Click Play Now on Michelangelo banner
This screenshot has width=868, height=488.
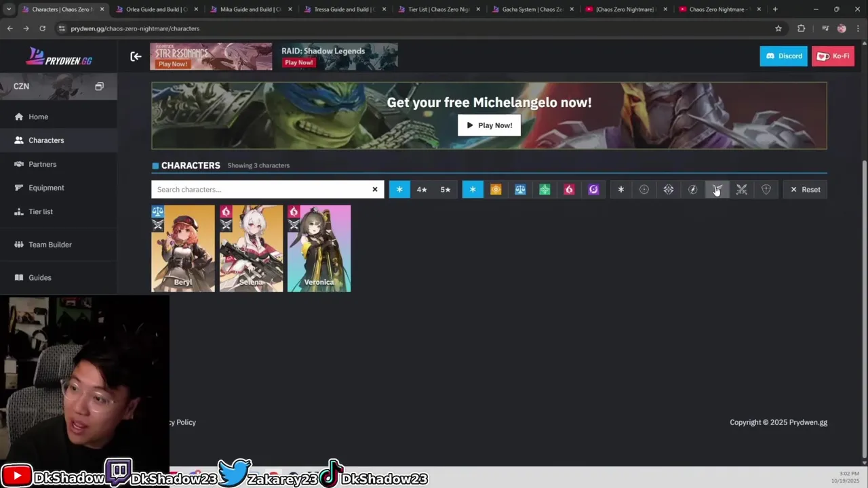coord(489,125)
